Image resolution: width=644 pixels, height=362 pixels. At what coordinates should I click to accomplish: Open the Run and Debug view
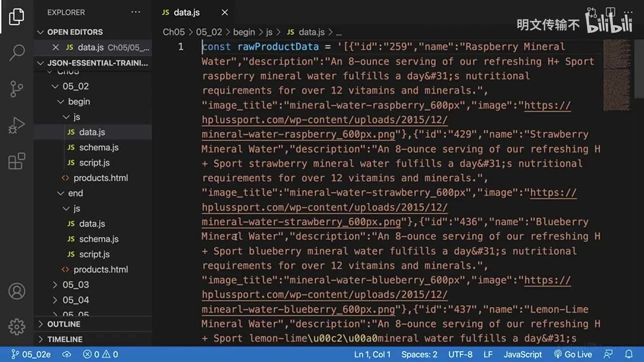pyautogui.click(x=17, y=126)
